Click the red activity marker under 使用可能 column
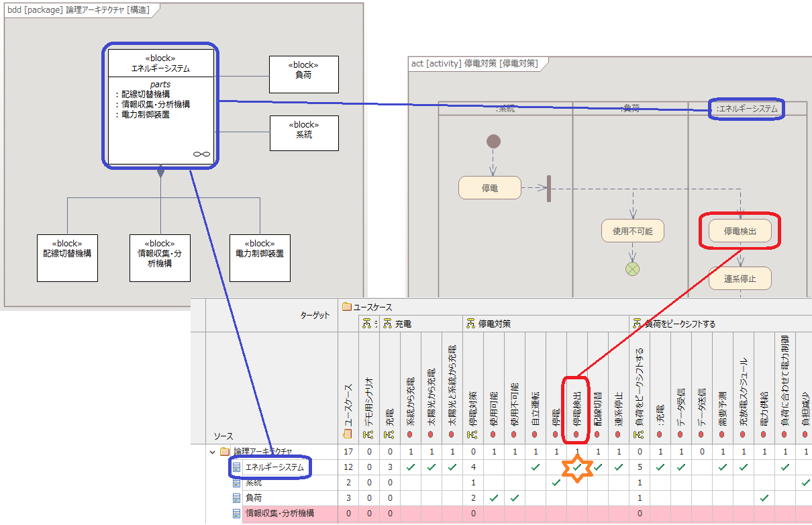The height and width of the screenshot is (525, 812). 493,436
